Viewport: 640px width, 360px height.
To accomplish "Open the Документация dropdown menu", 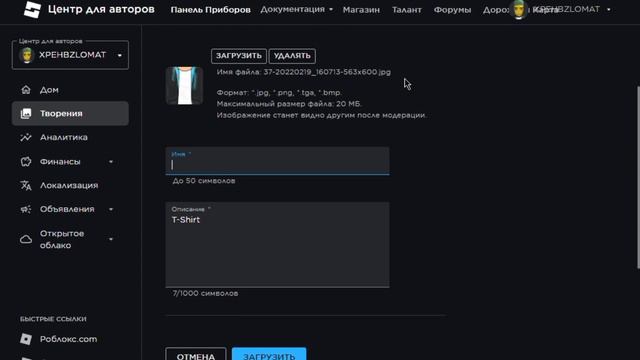I will (296, 9).
